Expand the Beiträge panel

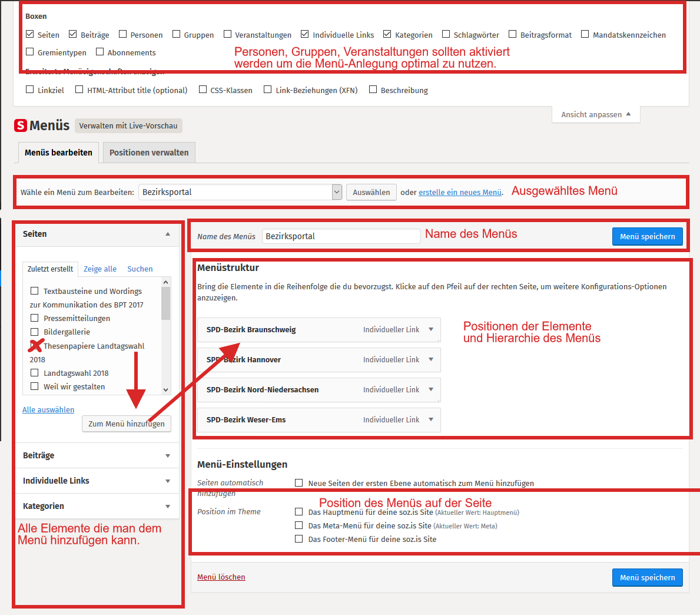(168, 455)
